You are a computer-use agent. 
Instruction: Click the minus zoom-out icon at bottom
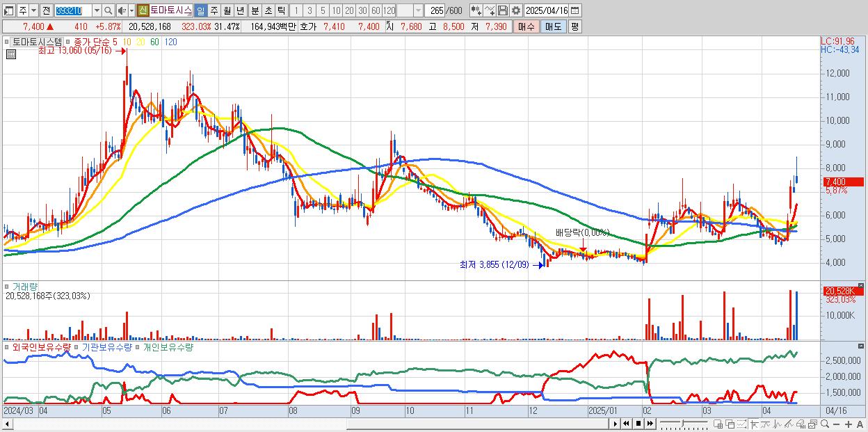click(836, 424)
